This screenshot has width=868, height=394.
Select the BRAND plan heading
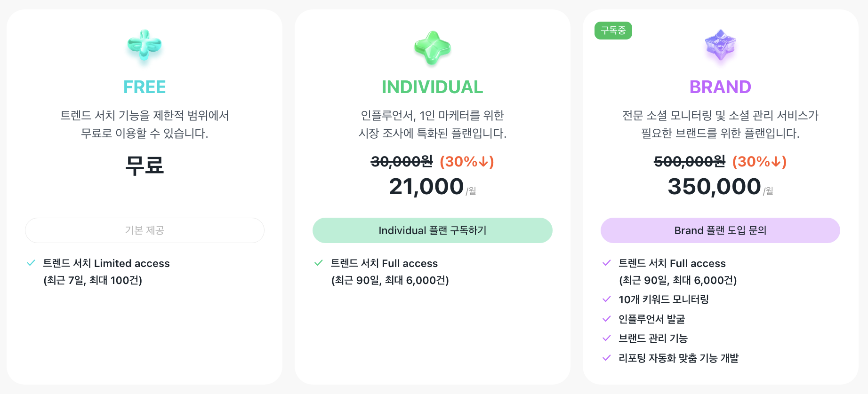pyautogui.click(x=720, y=87)
